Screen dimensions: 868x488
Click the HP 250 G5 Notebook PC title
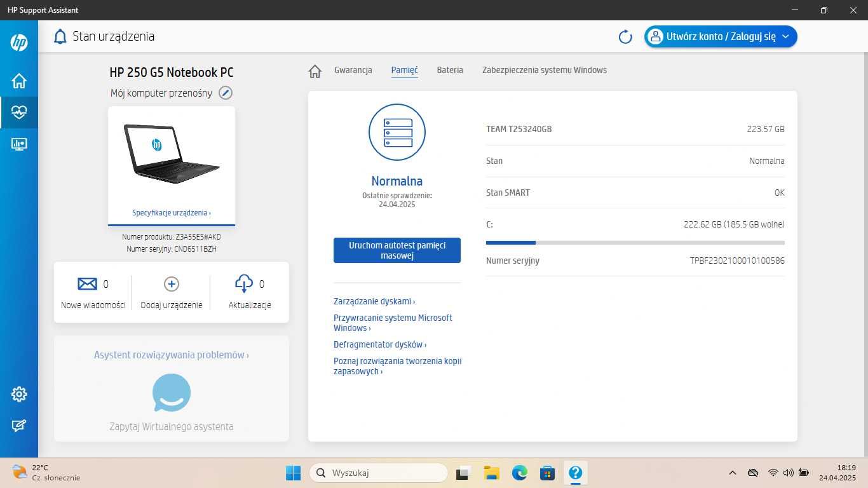(172, 72)
